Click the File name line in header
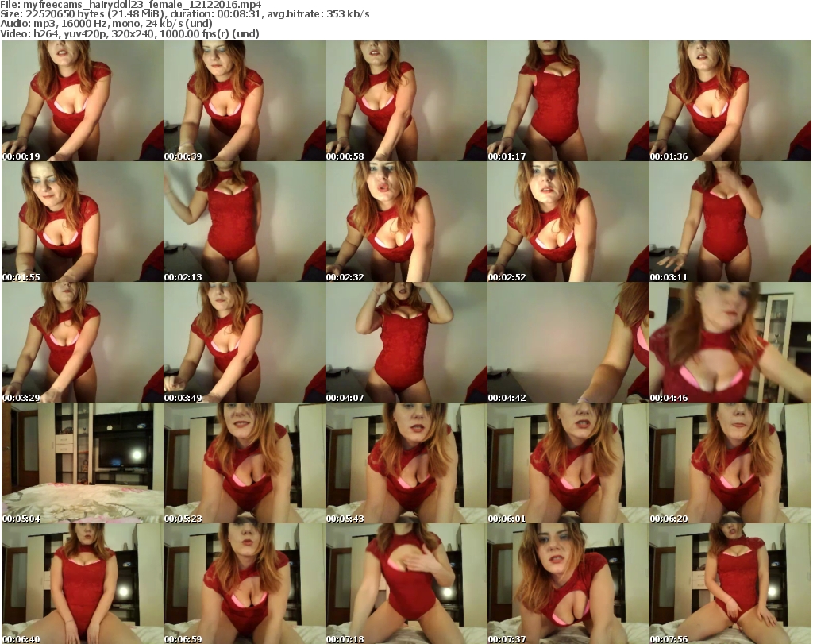The height and width of the screenshot is (644, 813). pos(131,5)
